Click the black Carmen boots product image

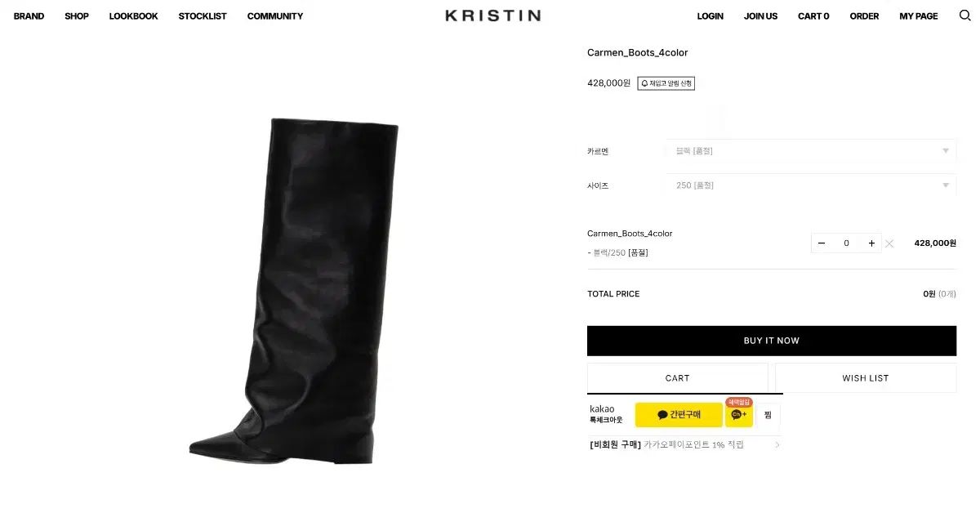pos(294,292)
